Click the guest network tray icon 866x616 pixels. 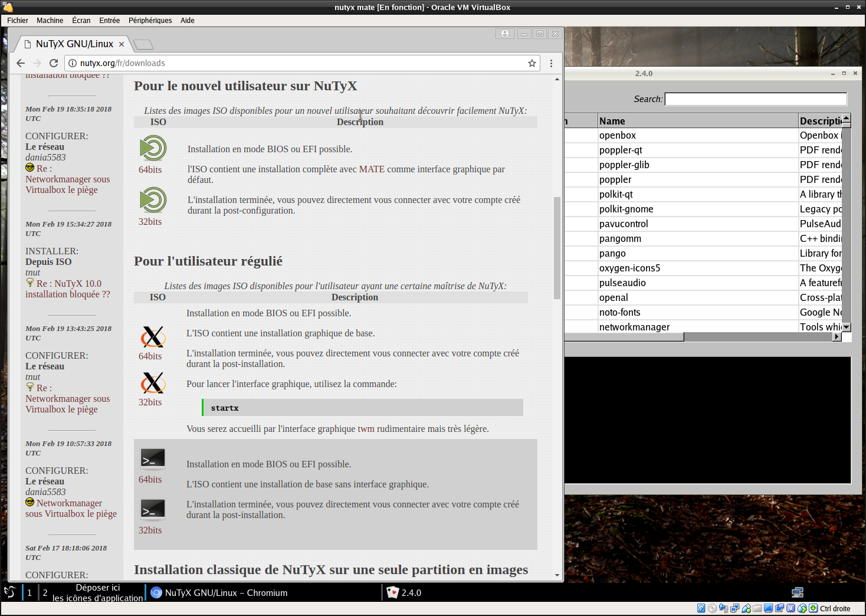coord(798,592)
